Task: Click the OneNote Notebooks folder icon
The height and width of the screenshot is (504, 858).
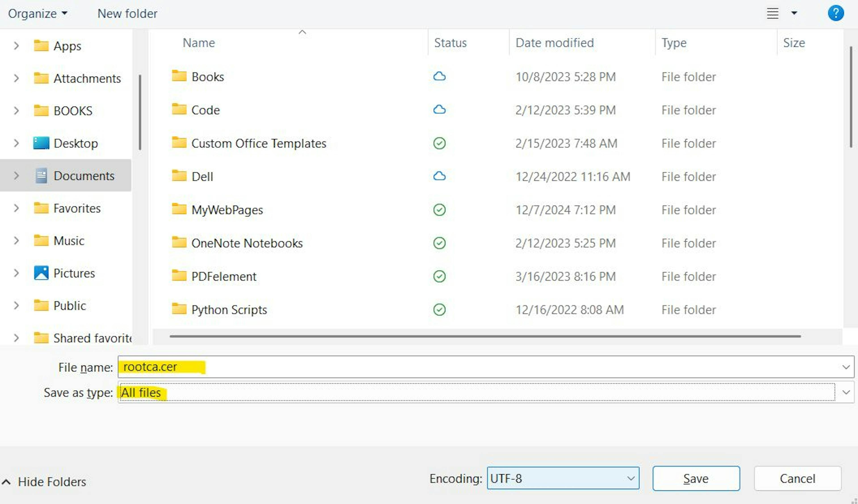Action: point(179,242)
